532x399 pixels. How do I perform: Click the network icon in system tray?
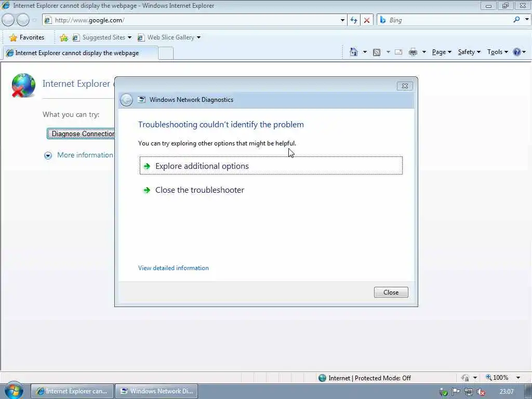pos(469,392)
